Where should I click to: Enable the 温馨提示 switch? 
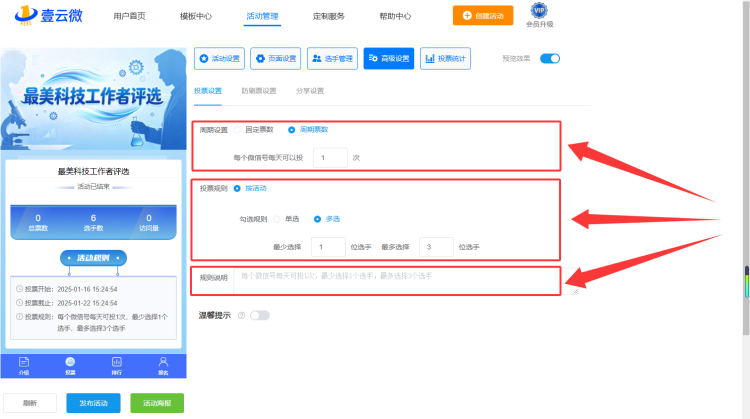260,315
